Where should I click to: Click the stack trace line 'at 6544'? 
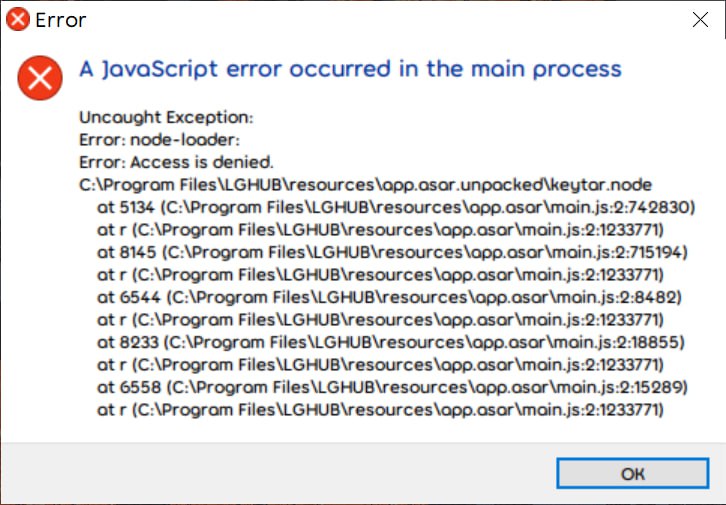[389, 297]
